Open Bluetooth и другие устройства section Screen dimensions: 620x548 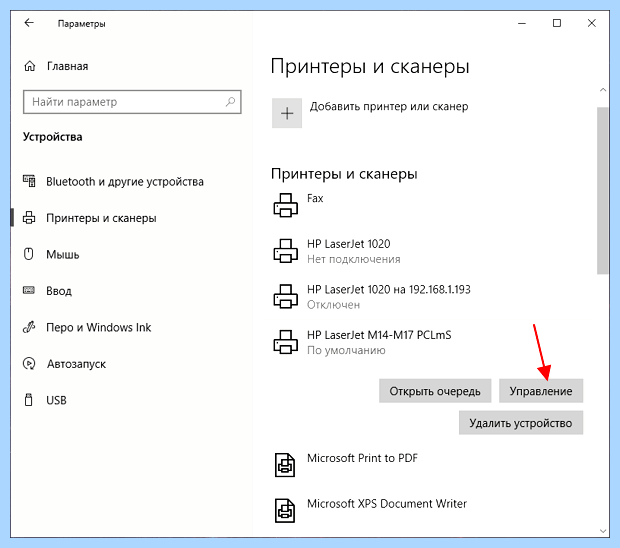(x=125, y=181)
